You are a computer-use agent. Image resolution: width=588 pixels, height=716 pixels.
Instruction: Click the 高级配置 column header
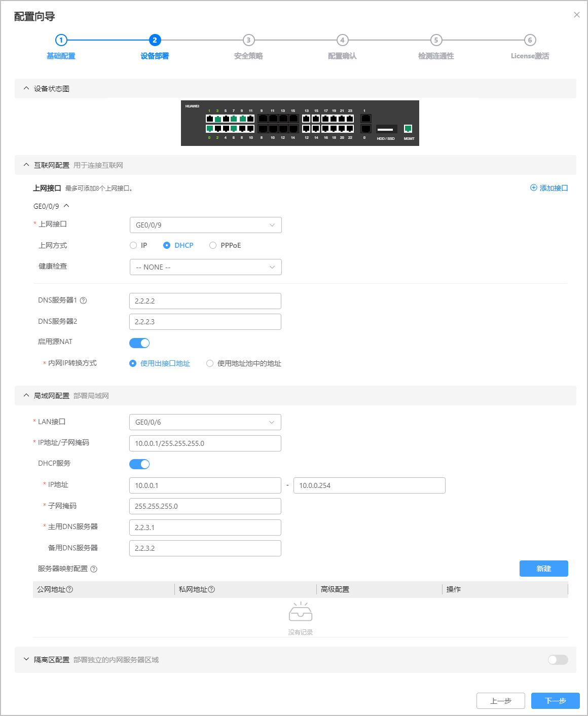pos(335,589)
